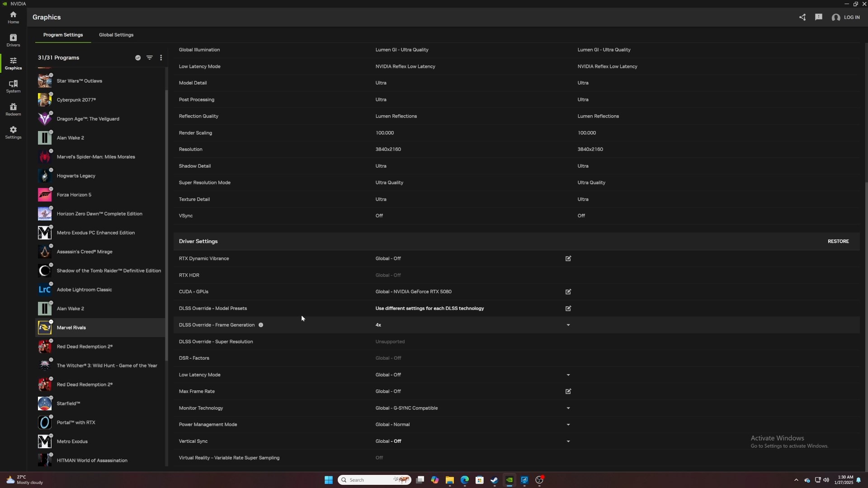Edit DLSS Override Model Presets setting
868x488 pixels.
click(x=568, y=309)
